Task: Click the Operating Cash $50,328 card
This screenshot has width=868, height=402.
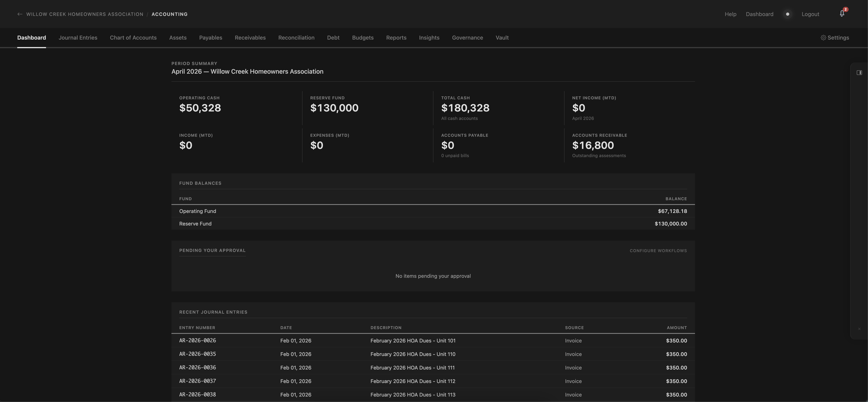Action: (x=237, y=108)
